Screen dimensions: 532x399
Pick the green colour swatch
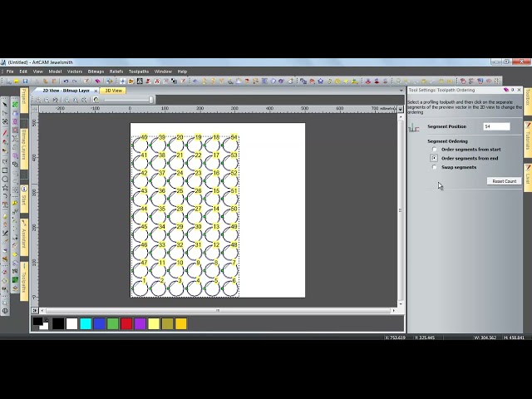(113, 323)
